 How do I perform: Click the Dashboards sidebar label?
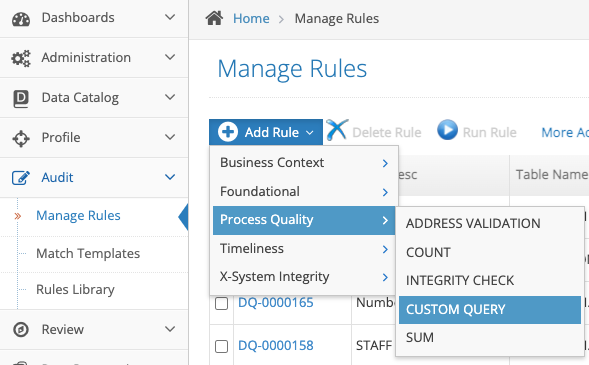point(78,18)
